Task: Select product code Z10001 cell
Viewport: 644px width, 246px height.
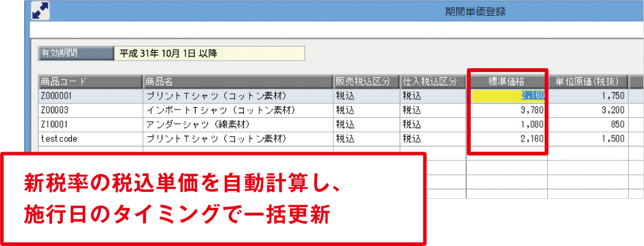Action: click(90, 124)
